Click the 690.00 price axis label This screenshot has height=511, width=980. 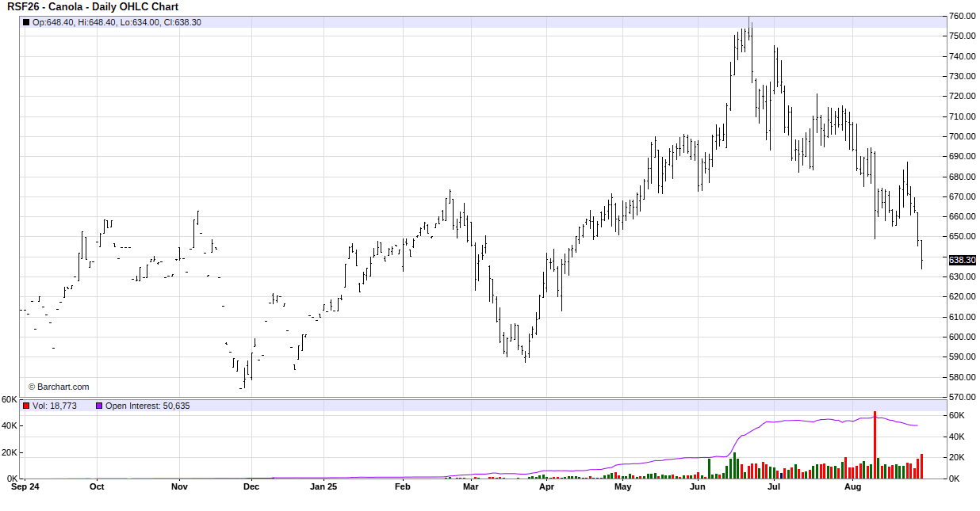click(x=962, y=156)
